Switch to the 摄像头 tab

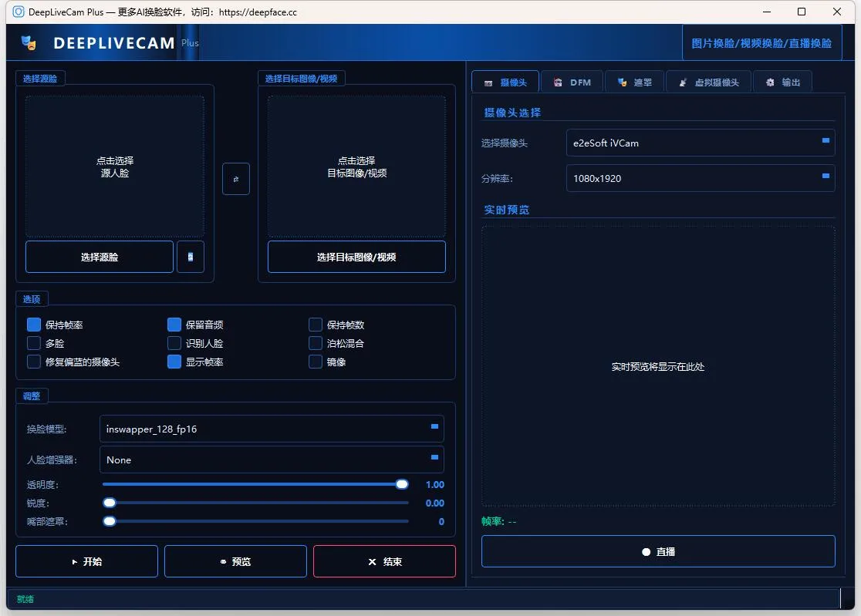505,82
